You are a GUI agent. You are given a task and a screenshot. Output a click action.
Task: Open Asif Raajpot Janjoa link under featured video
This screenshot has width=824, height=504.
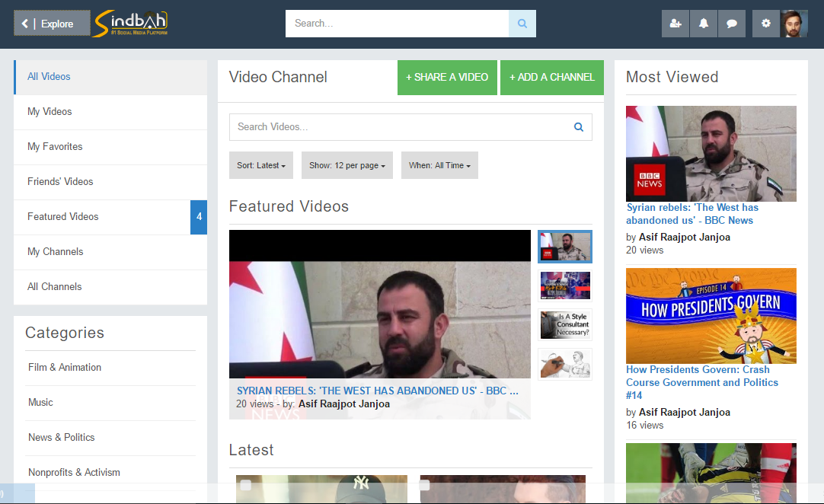pyautogui.click(x=344, y=404)
